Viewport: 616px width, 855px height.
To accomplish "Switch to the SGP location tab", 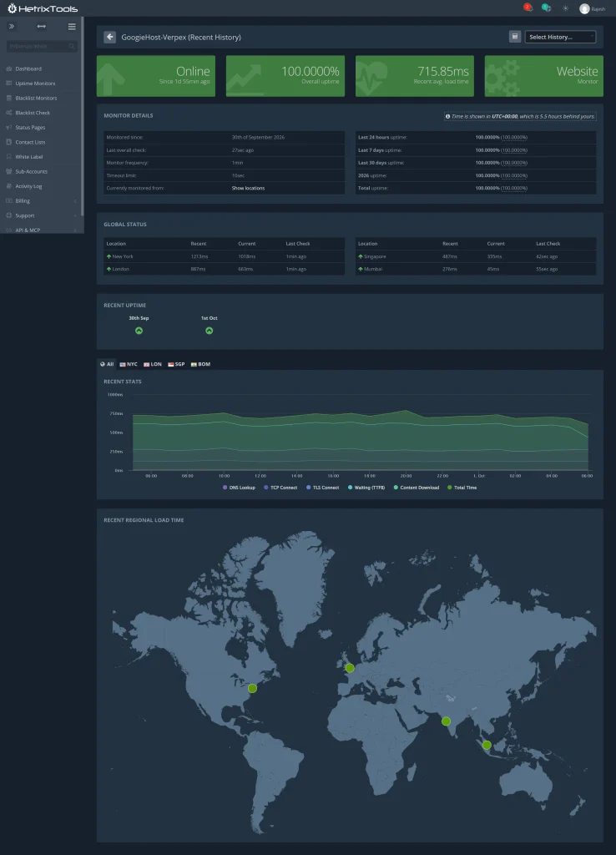I will (x=176, y=364).
